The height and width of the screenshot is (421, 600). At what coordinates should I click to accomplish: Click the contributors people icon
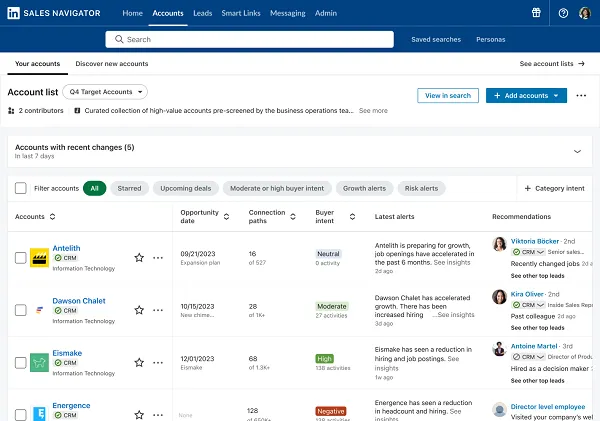point(11,111)
